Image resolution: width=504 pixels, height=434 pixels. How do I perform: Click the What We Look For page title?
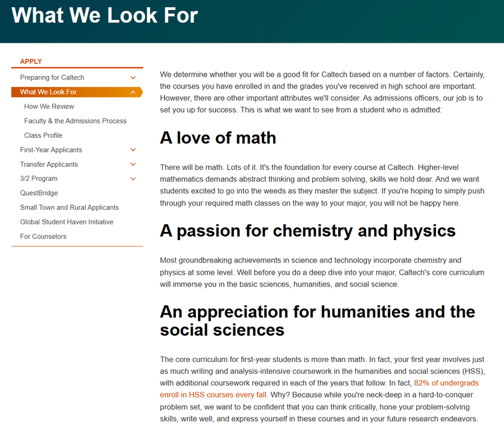[105, 15]
